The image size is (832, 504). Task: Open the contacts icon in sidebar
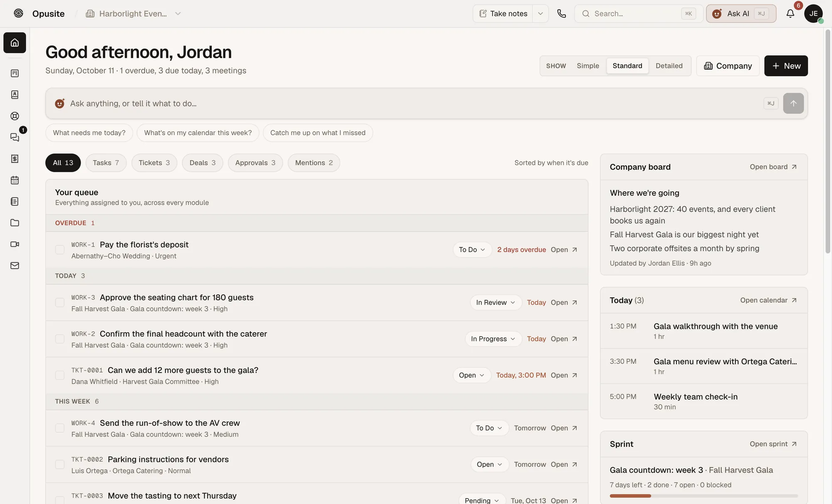coord(15,95)
